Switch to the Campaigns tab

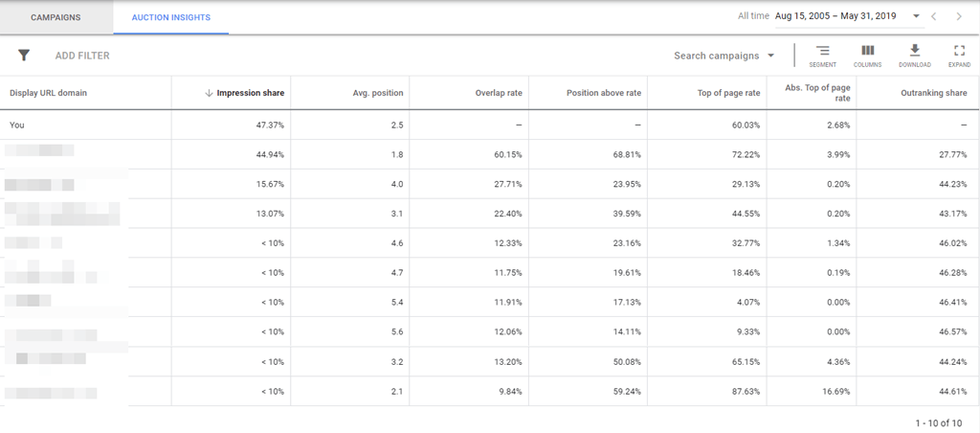click(56, 17)
